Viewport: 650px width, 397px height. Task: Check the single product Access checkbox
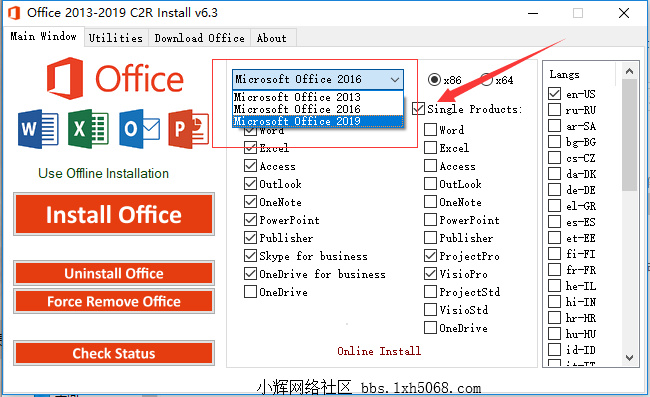[430, 166]
